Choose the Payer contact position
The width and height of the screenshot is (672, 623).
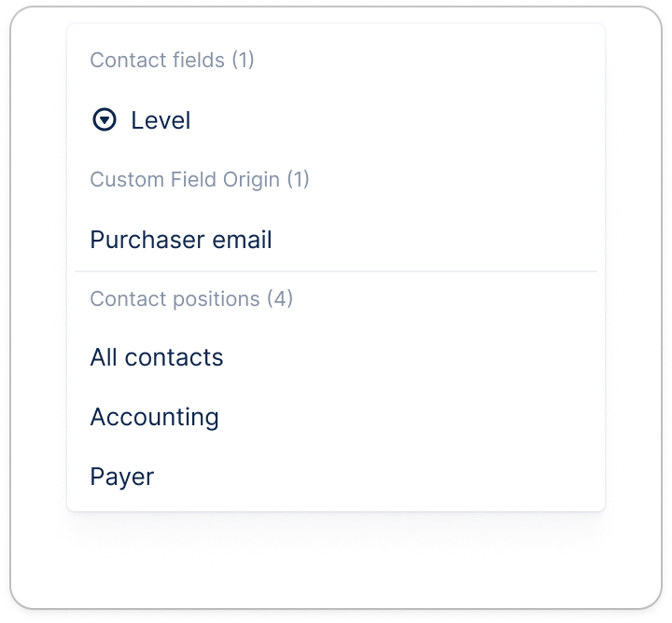pyautogui.click(x=122, y=477)
